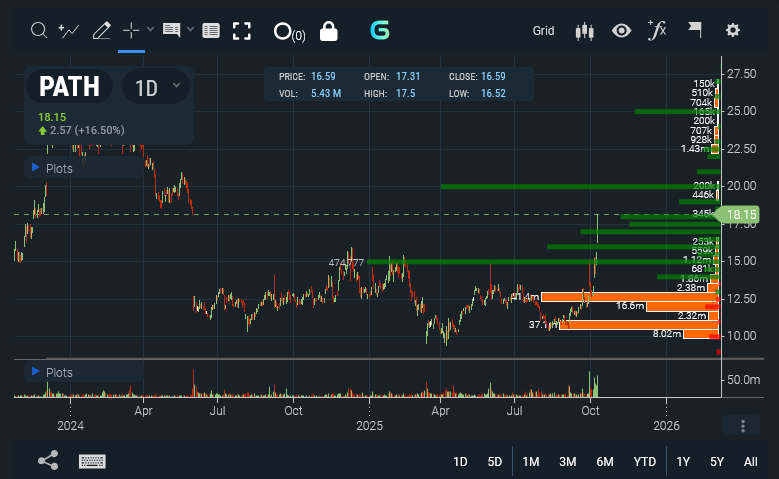Open the flag events menu

pyautogui.click(x=695, y=30)
